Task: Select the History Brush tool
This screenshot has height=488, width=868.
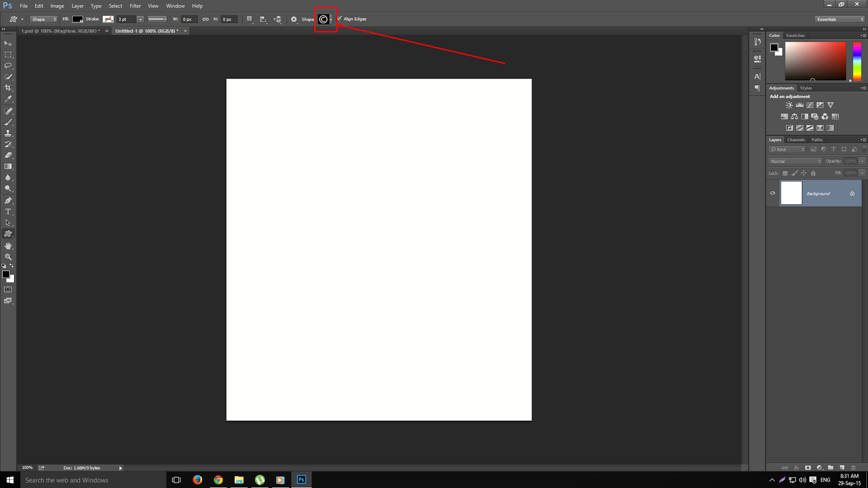Action: click(8, 144)
